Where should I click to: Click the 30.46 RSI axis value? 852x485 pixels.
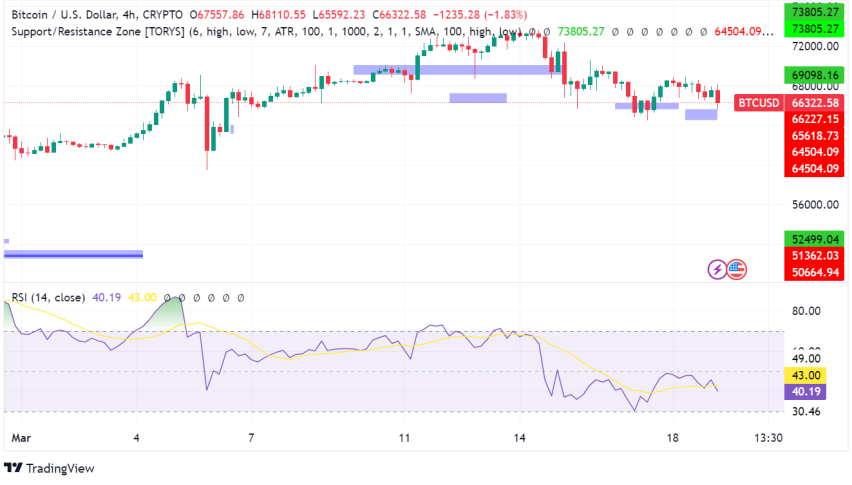point(806,412)
